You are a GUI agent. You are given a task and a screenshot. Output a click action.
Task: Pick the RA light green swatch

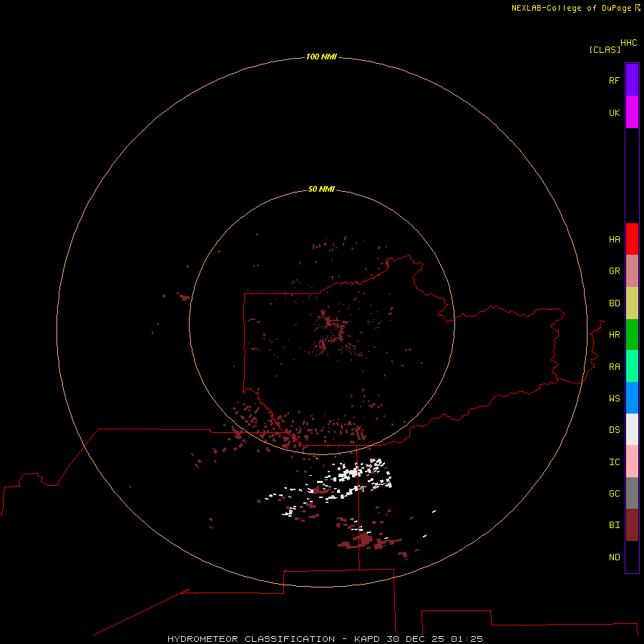click(632, 366)
